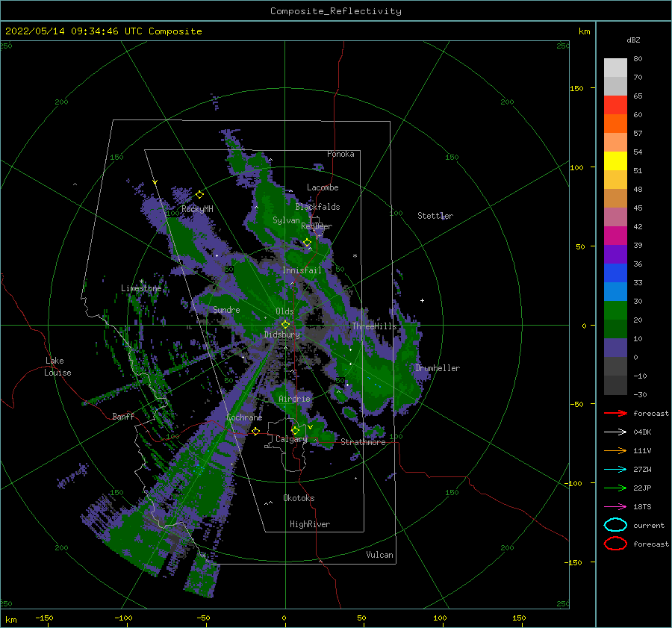The width and height of the screenshot is (672, 628).
Task: Click the yellow radar-center diamond near Didsbury
Action: tap(285, 325)
